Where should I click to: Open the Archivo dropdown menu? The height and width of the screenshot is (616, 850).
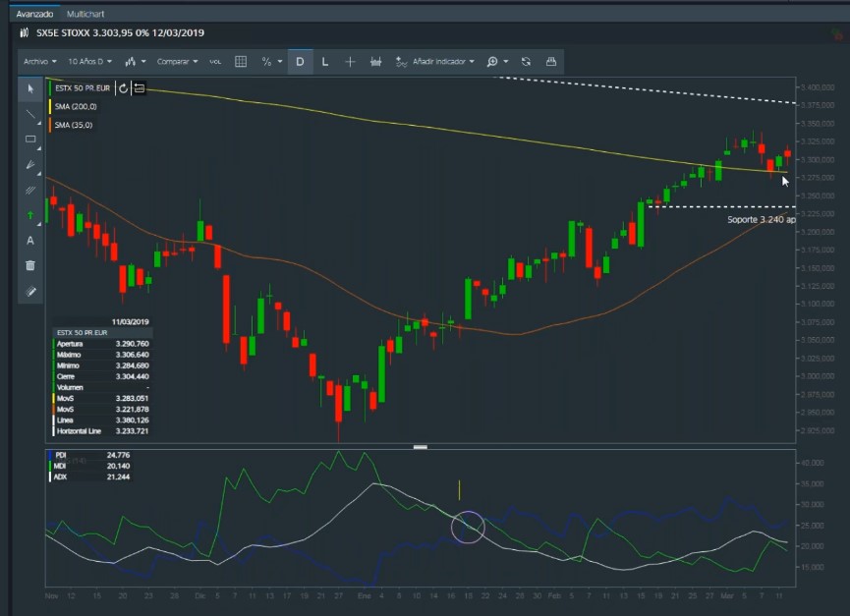point(39,61)
